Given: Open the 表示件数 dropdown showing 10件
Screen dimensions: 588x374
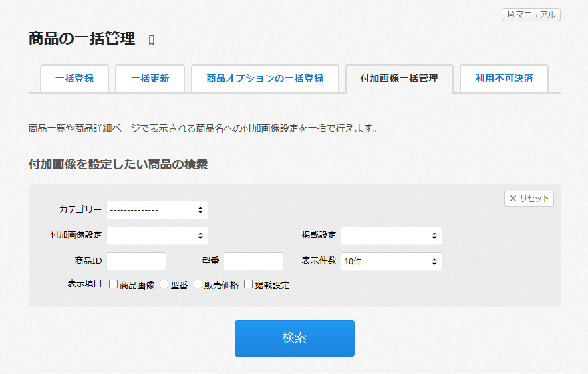Looking at the screenshot, I should tap(391, 262).
